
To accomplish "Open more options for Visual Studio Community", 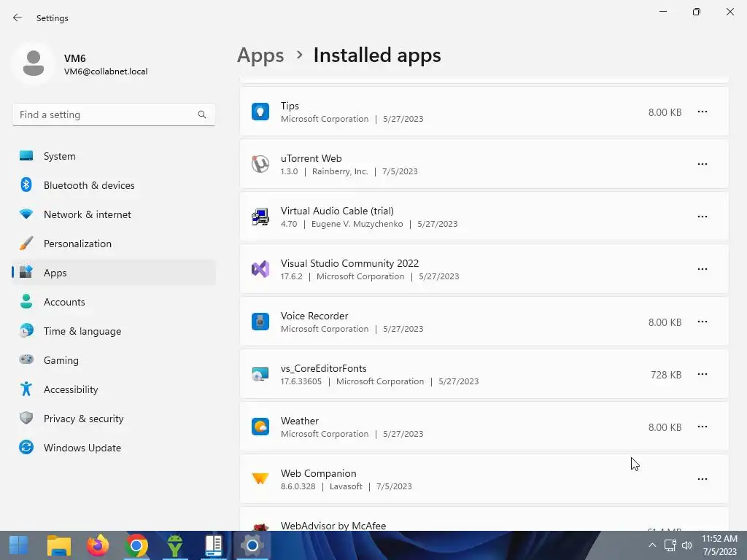I will click(x=703, y=269).
